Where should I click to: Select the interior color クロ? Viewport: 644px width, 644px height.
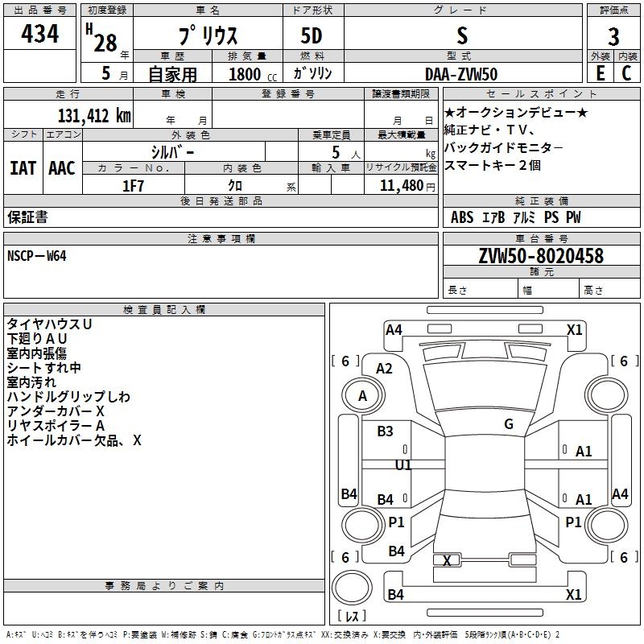(235, 186)
